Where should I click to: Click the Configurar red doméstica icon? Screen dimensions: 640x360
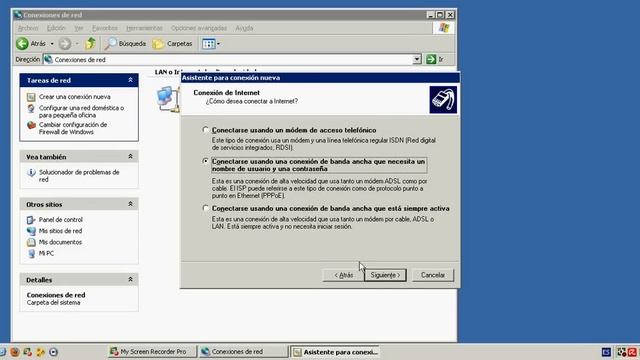tap(31, 109)
